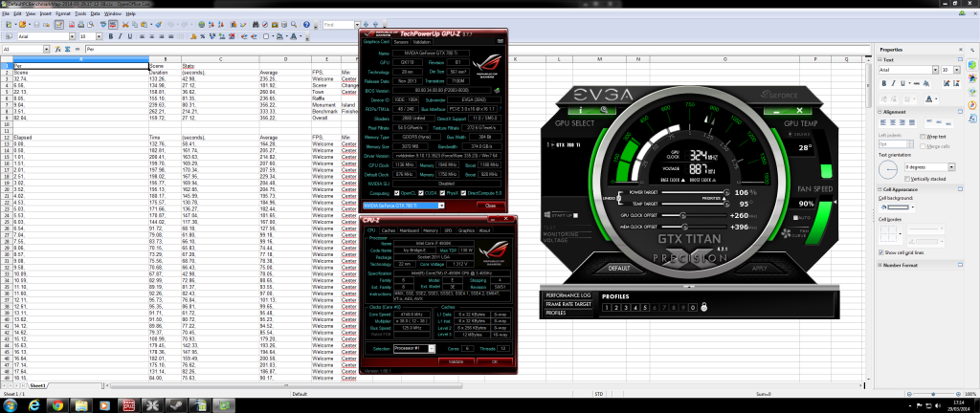Click the Find text field in toolbar
Image resolution: width=980 pixels, height=413 pixels.
click(338, 24)
